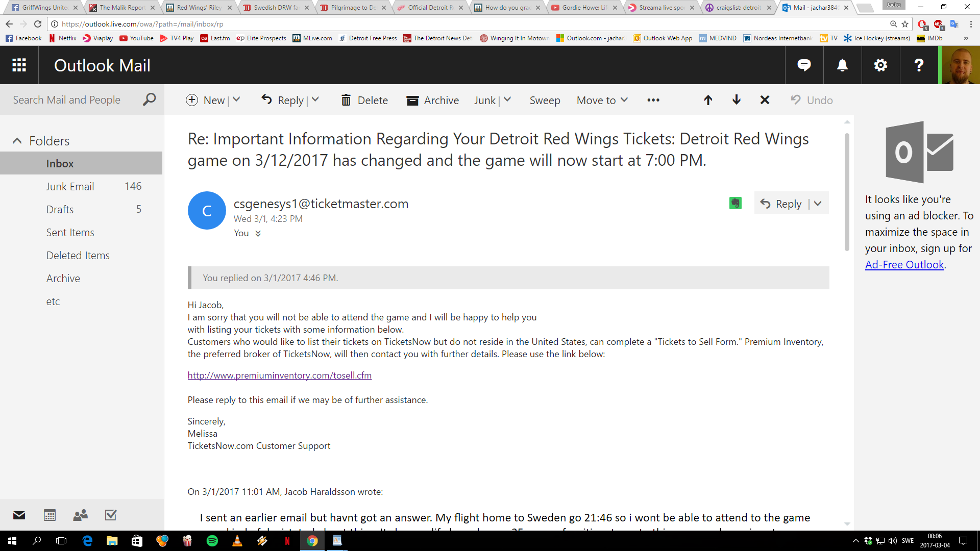Open the IMDb bookmark
The image size is (980, 551).
tap(929, 38)
